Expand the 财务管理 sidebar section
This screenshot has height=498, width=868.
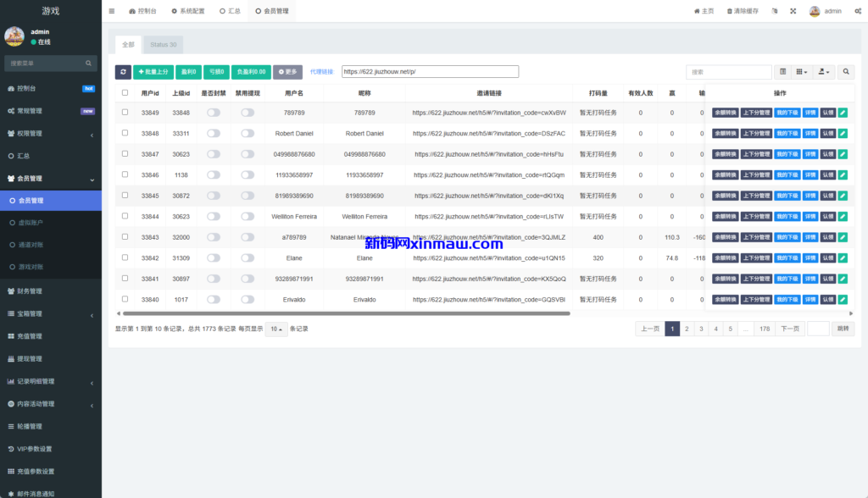coord(38,290)
